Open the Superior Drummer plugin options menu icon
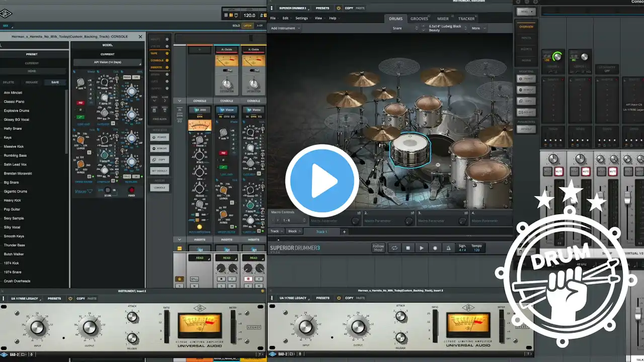Screen dimensions: 644x362 point(272,8)
